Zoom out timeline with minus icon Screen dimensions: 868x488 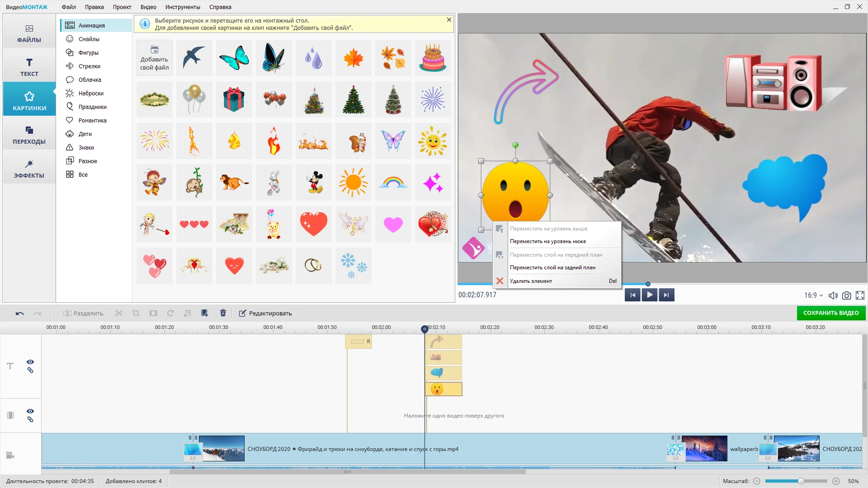pyautogui.click(x=757, y=481)
